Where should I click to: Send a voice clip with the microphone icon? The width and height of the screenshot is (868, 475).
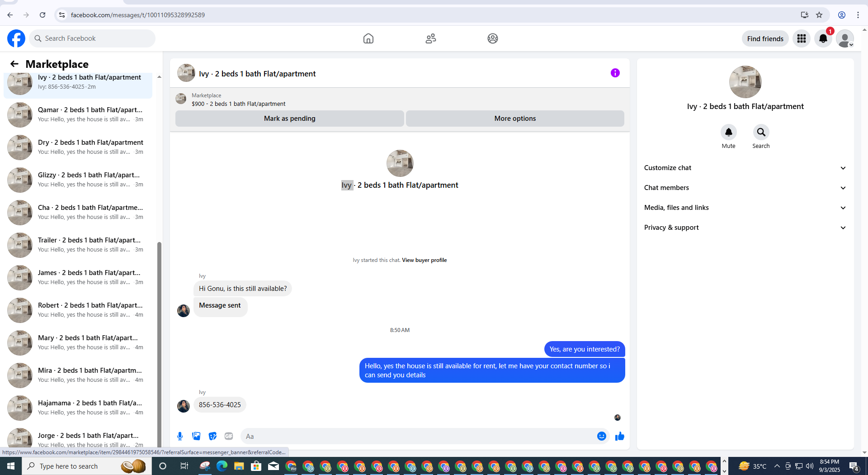tap(180, 436)
